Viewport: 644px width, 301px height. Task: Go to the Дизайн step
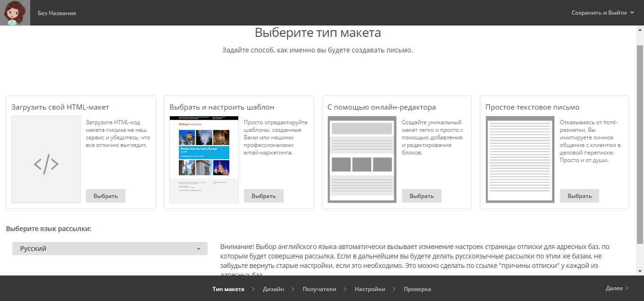[273, 289]
